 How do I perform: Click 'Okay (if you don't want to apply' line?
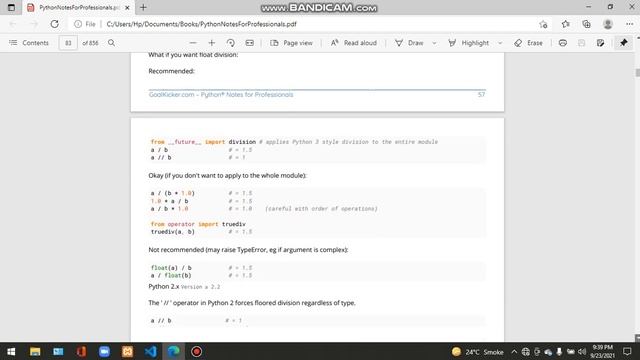point(227,176)
